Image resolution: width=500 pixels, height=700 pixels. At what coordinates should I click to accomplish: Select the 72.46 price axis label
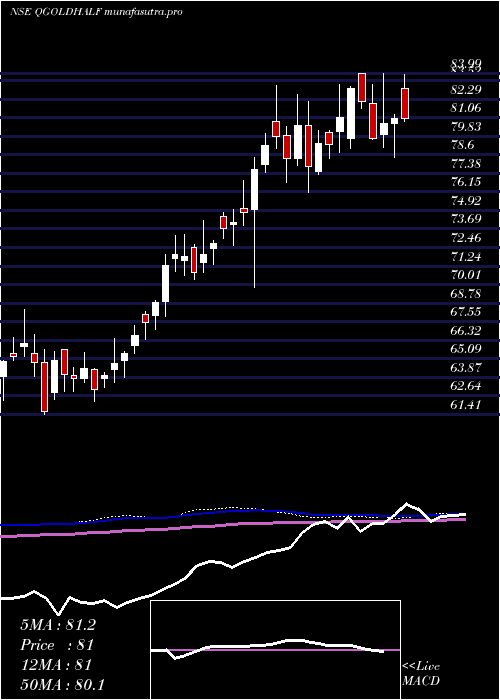pyautogui.click(x=466, y=238)
